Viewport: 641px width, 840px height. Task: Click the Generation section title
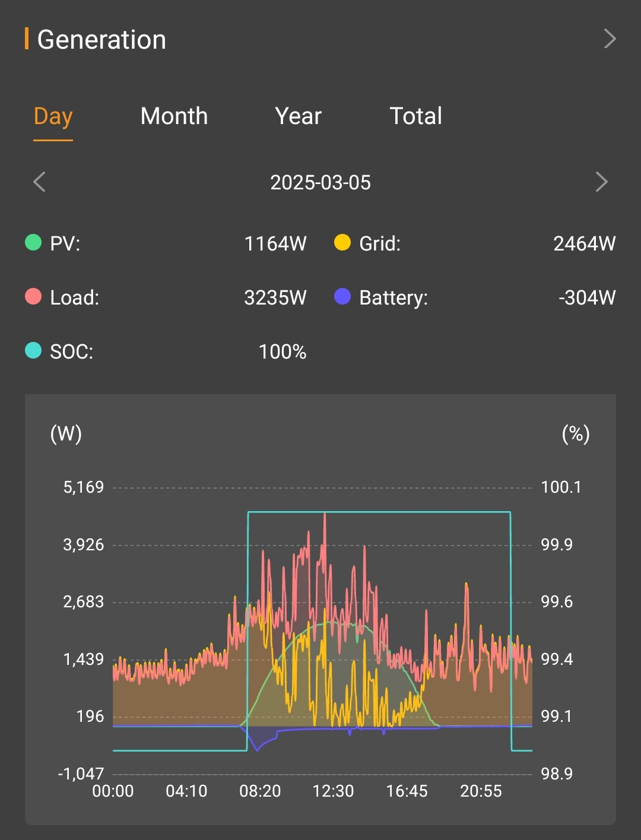[101, 40]
